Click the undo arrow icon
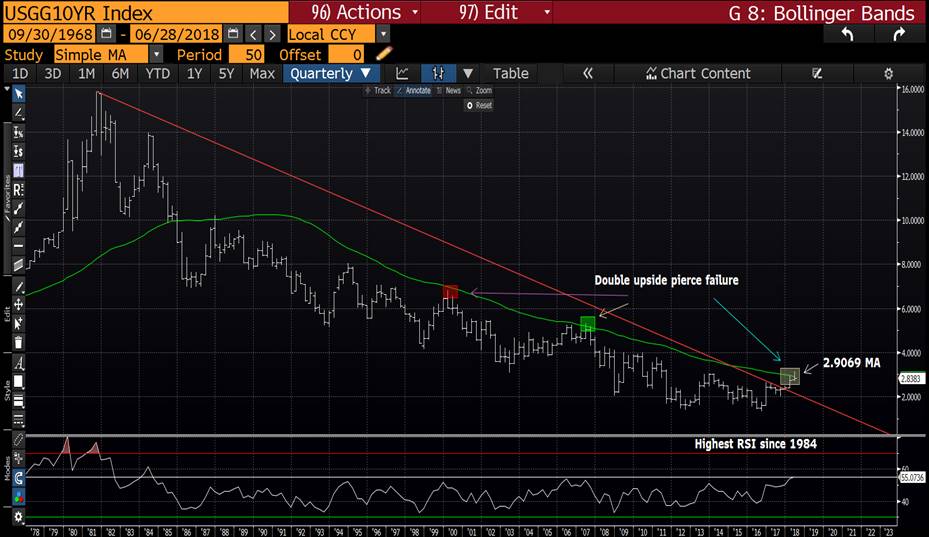This screenshot has width=929, height=537. tap(847, 34)
